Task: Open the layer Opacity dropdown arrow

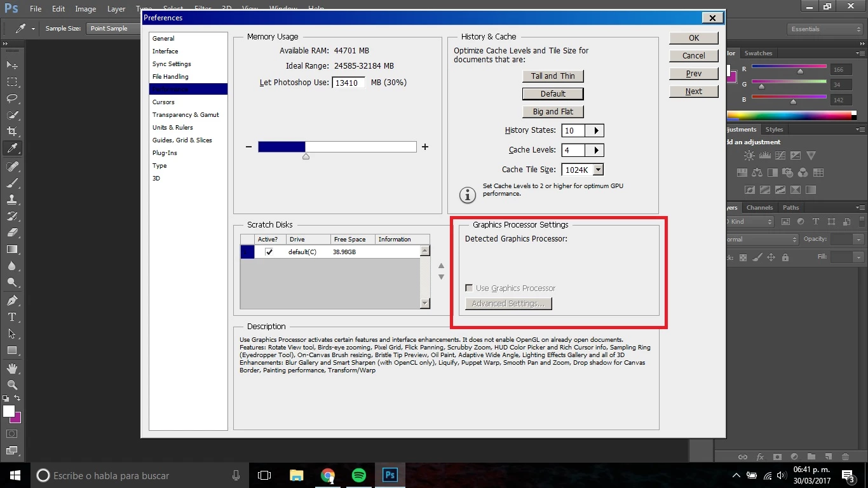Action: [858, 240]
